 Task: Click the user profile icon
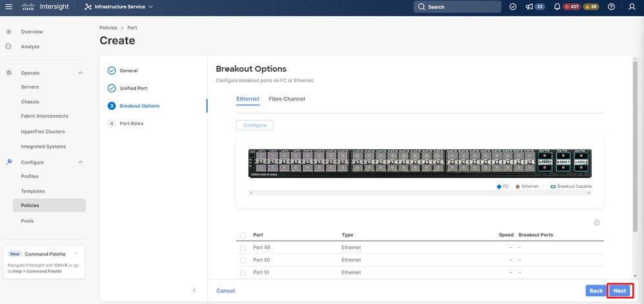631,7
